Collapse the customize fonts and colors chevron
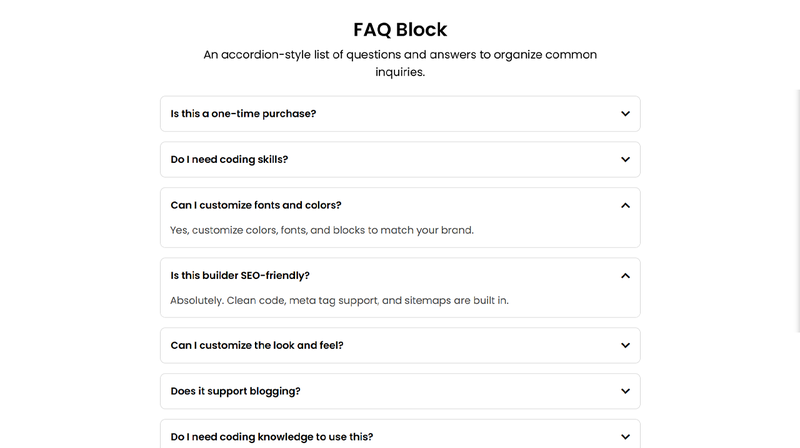The width and height of the screenshot is (800, 448). click(625, 205)
